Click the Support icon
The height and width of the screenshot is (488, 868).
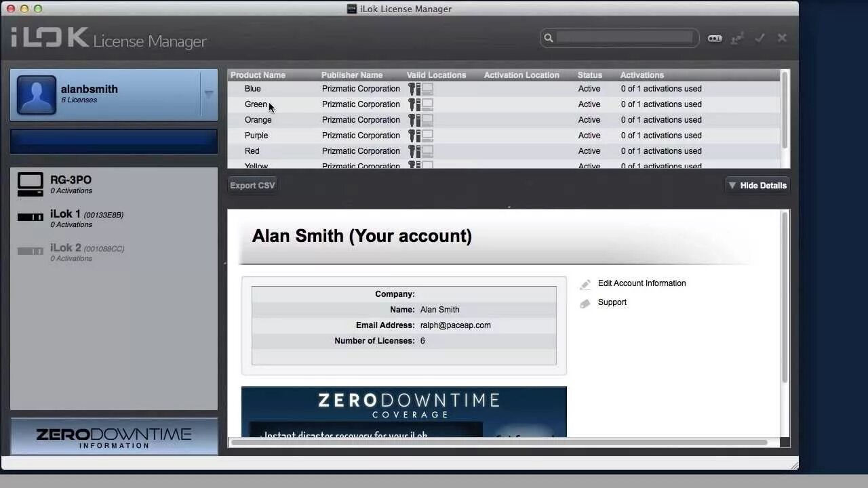pos(585,303)
